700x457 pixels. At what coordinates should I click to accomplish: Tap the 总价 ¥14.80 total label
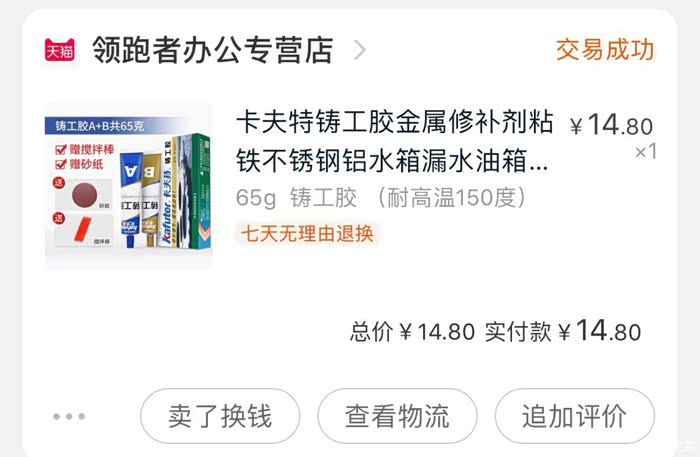[412, 332]
